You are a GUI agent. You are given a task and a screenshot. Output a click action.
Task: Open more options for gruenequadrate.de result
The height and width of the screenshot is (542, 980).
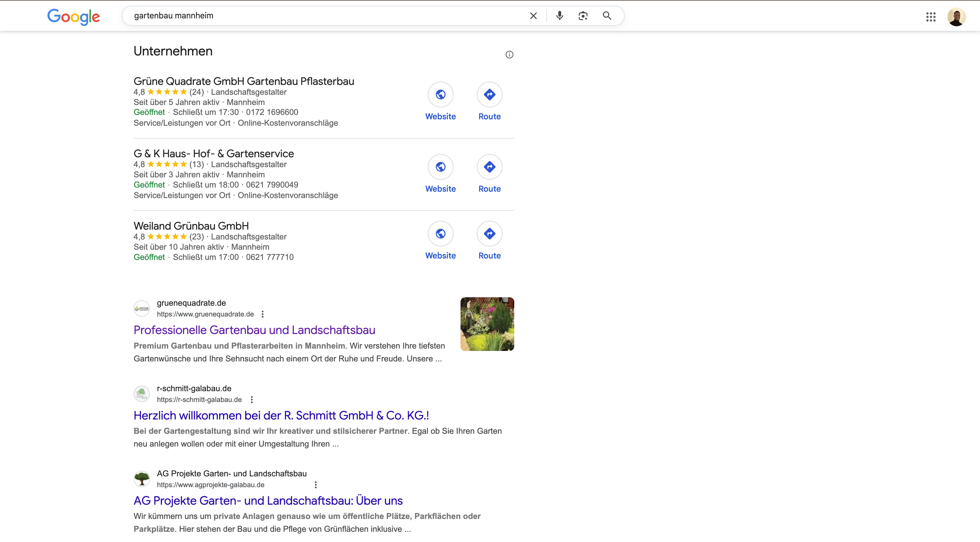tap(262, 314)
